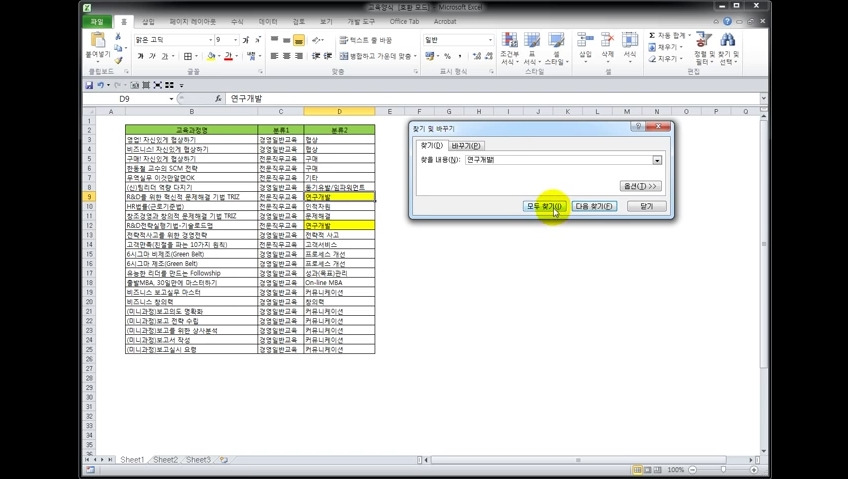The width and height of the screenshot is (848, 479).
Task: Open the File (파일) tab
Action: pyautogui.click(x=97, y=22)
